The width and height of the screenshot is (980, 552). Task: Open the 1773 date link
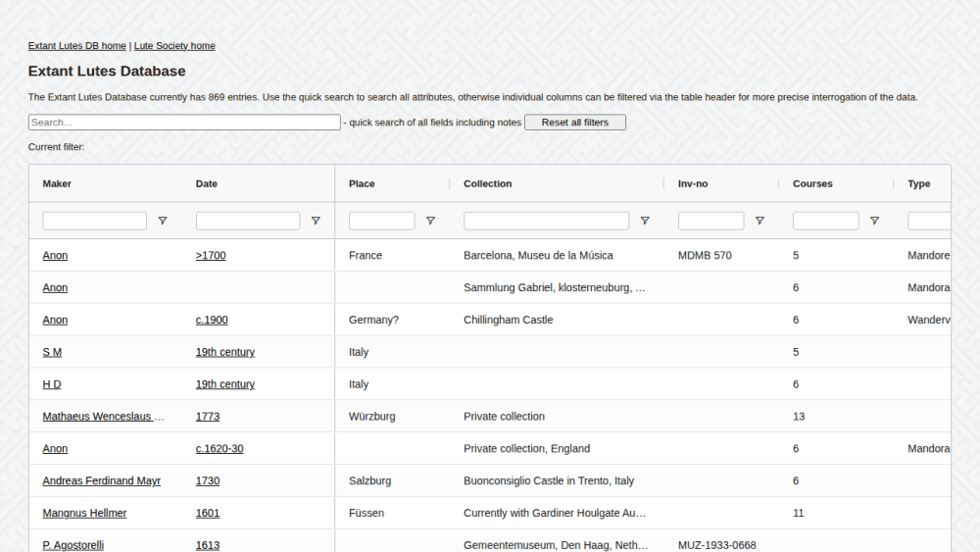[208, 417]
